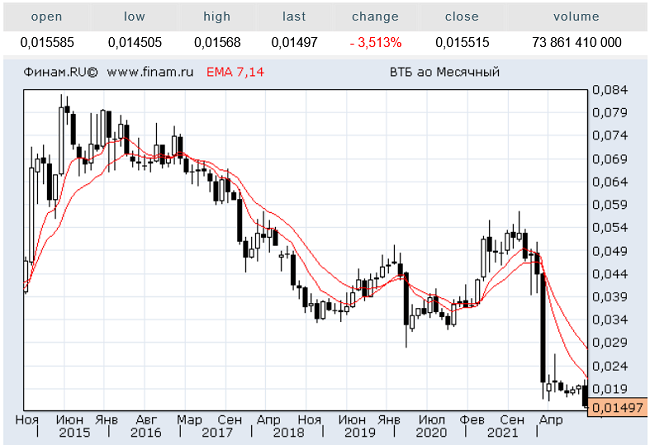The image size is (650, 445).
Task: Click the 2021 year label
Action: coord(502,433)
